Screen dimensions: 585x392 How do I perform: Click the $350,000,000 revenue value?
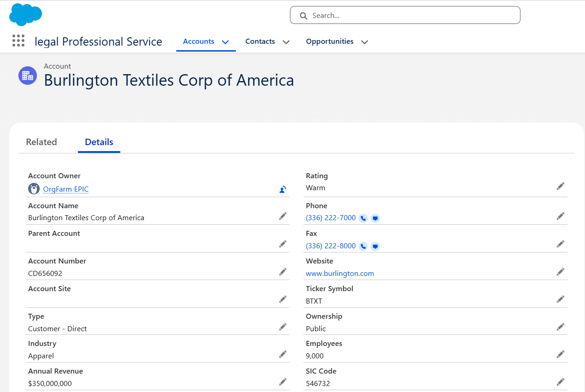[x=50, y=383]
